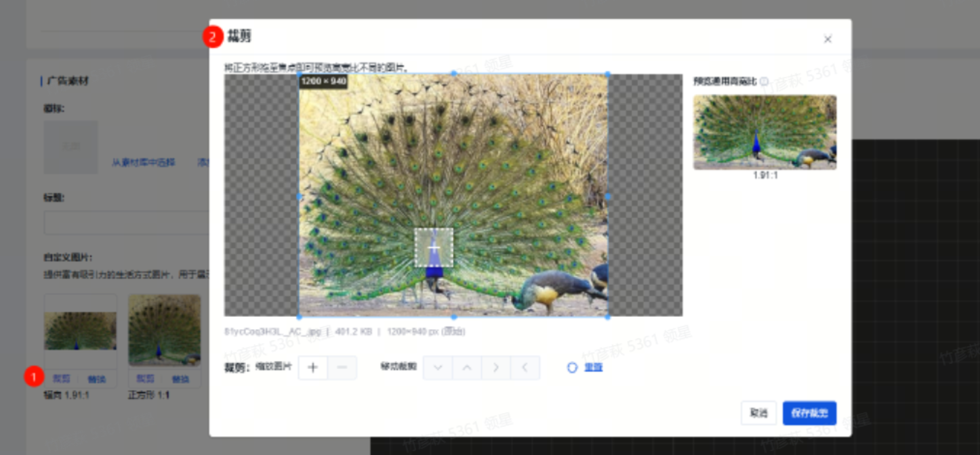Move crop left with left chevron
Viewport: 980px width, 455px height.
[525, 368]
